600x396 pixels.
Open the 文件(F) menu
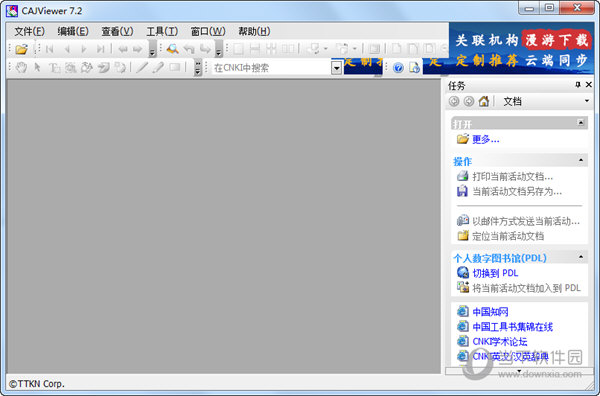pyautogui.click(x=29, y=31)
